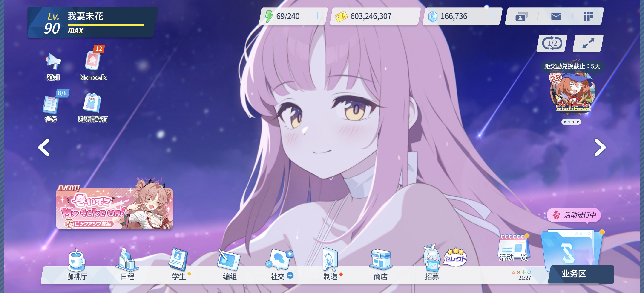Go to previous lobby page arrow
This screenshot has width=644, height=293.
tap(44, 147)
